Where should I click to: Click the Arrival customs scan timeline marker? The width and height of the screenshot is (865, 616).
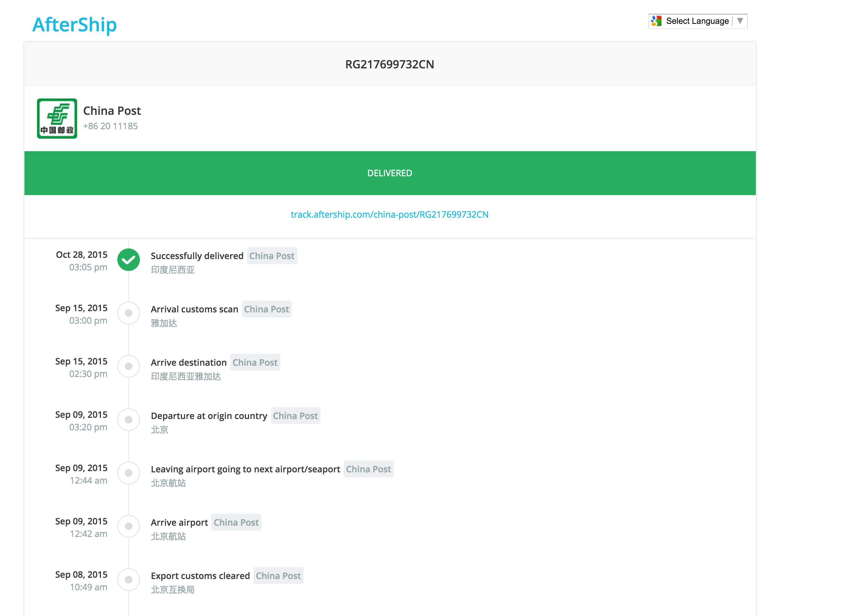click(x=129, y=313)
